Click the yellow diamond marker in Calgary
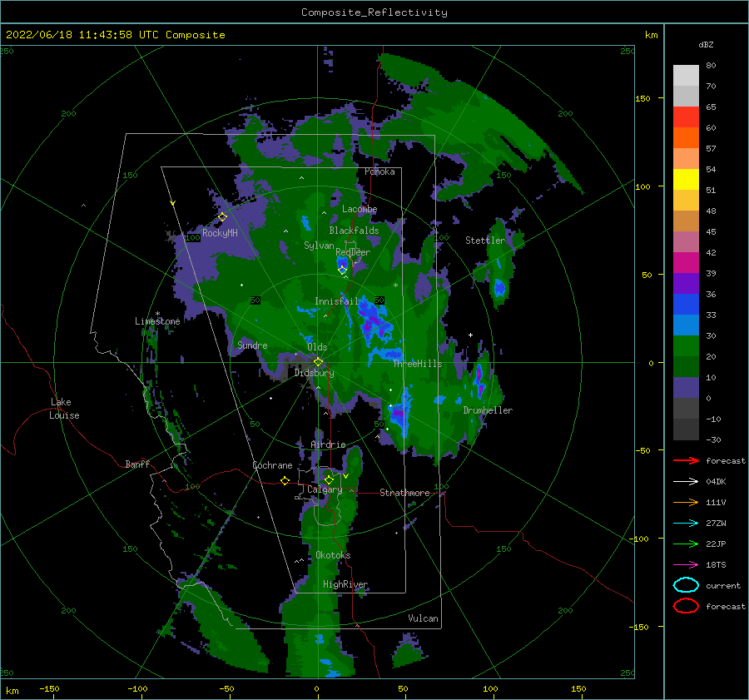 [x=329, y=479]
